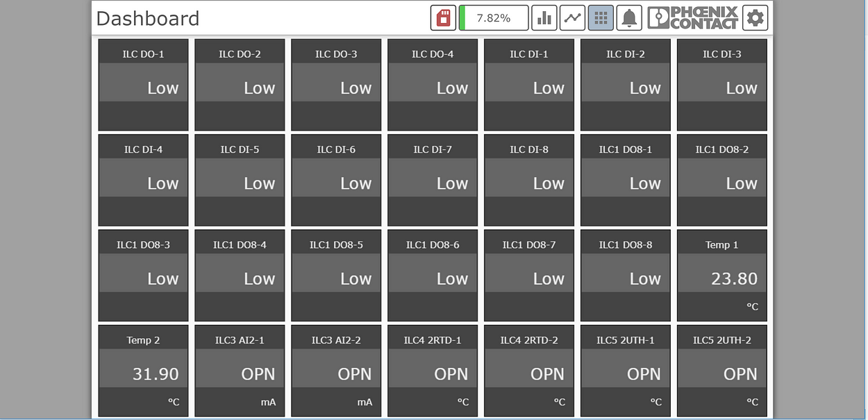Select the ILC1 DO8-6 tile
The width and height of the screenshot is (868, 420).
(x=433, y=275)
